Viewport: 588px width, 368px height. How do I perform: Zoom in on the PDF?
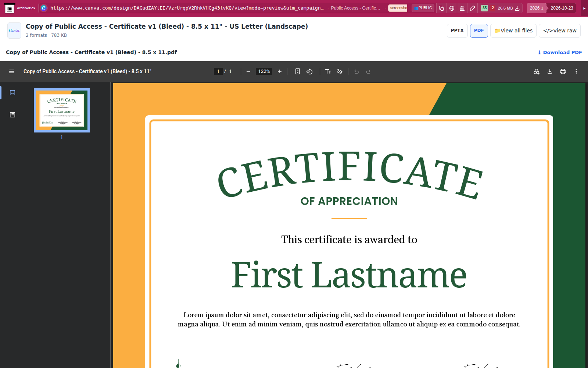pos(280,71)
